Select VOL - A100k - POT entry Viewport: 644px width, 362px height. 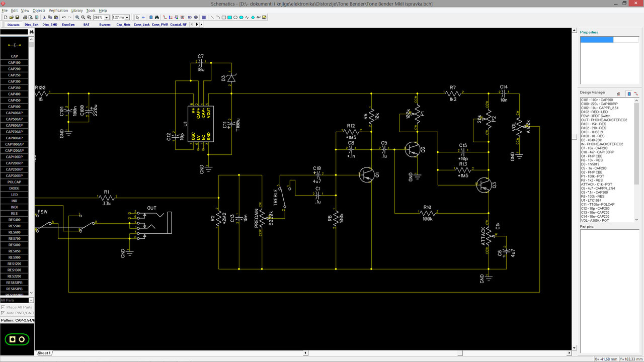pos(595,220)
